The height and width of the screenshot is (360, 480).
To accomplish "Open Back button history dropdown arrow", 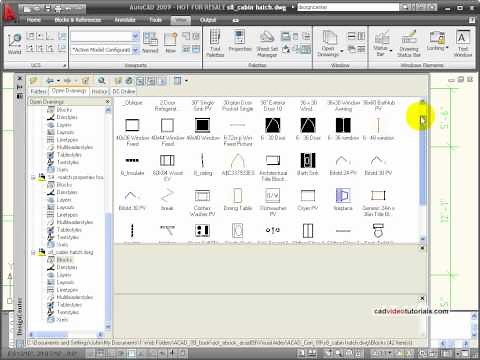I will pos(58,81).
